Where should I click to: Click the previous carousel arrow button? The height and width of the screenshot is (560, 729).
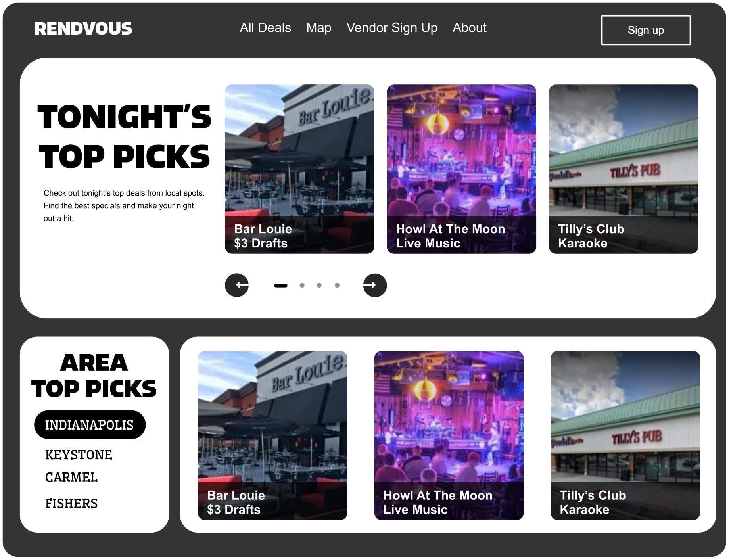(237, 285)
